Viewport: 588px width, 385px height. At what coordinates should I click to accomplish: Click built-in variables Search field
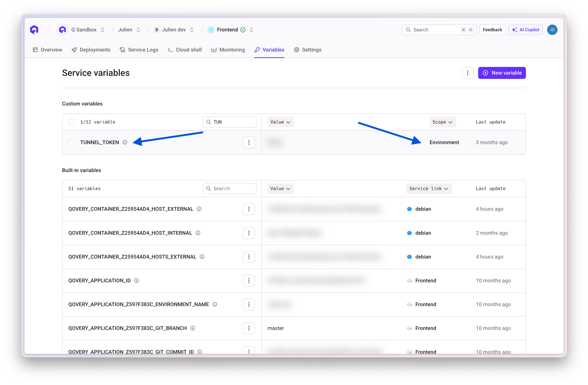[x=230, y=188]
